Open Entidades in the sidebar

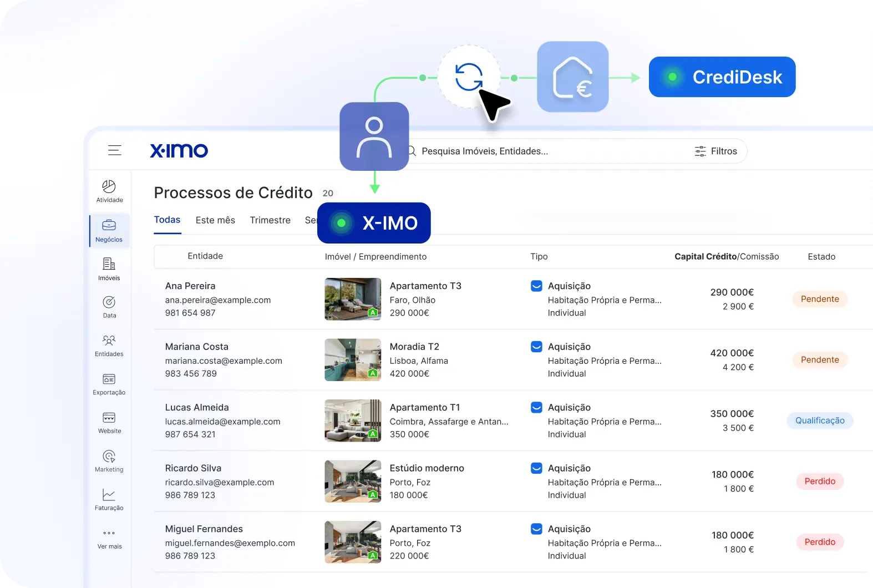(x=109, y=346)
